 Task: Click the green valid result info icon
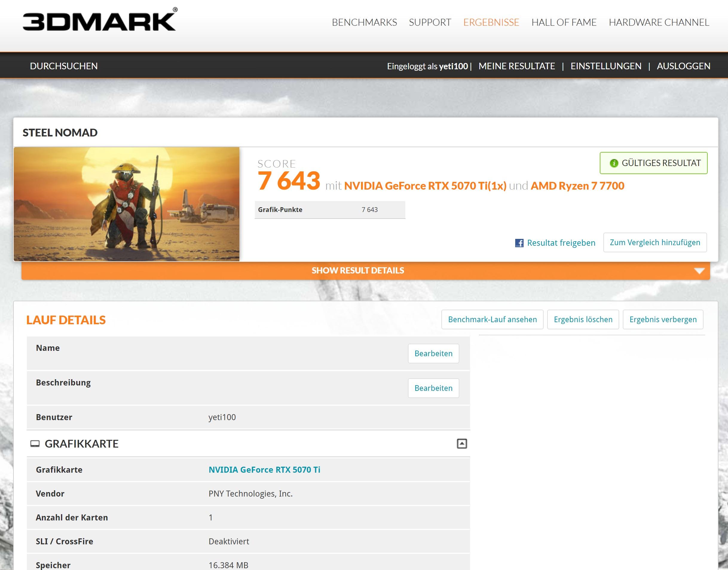point(614,163)
